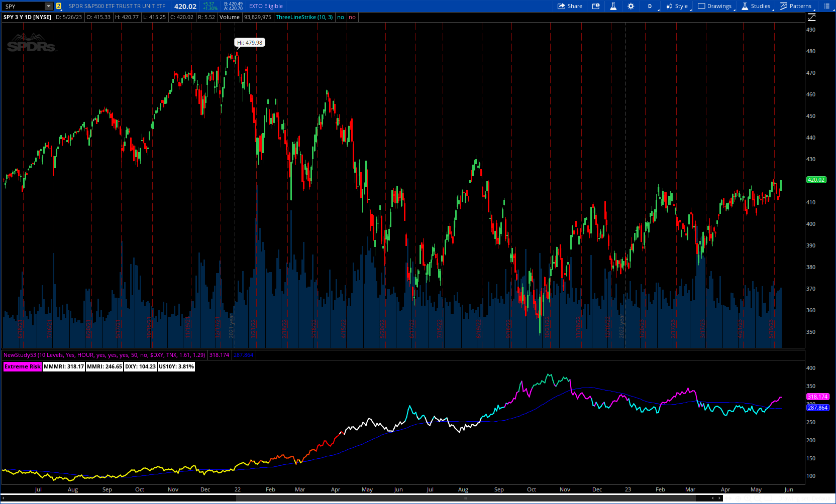Click the Volume label in the chart header

coord(230,17)
